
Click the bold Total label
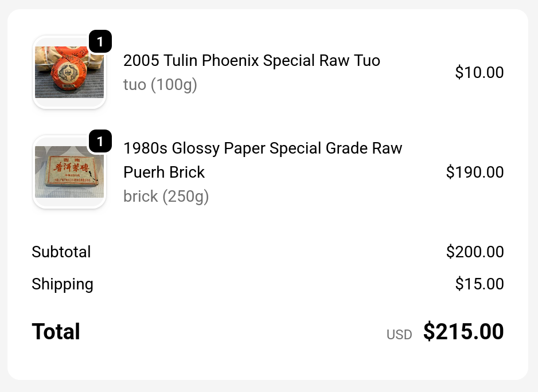56,332
